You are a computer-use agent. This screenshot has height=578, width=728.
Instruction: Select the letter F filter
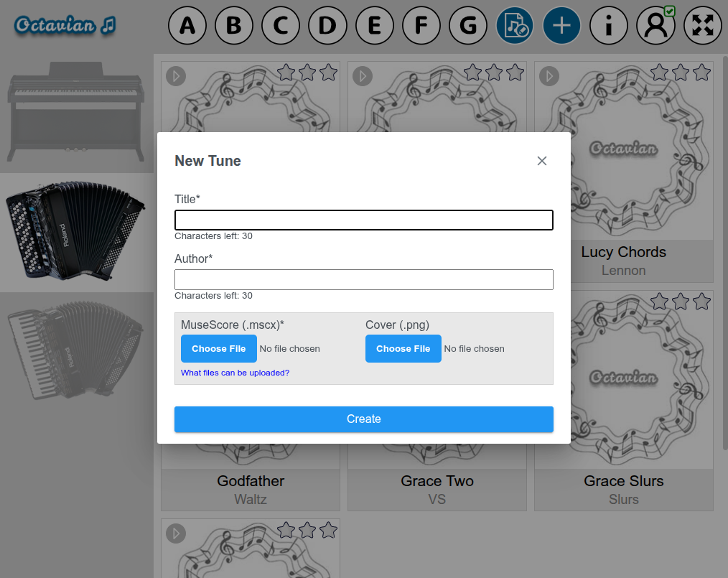coord(421,25)
